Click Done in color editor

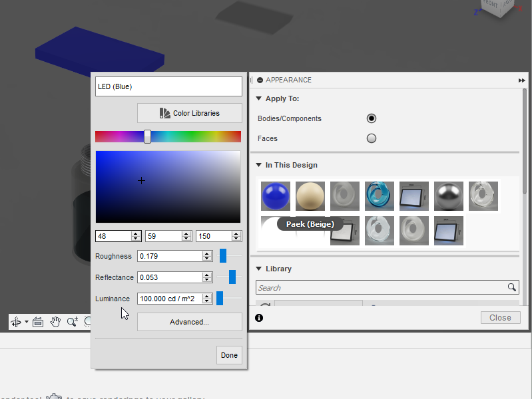(x=229, y=355)
